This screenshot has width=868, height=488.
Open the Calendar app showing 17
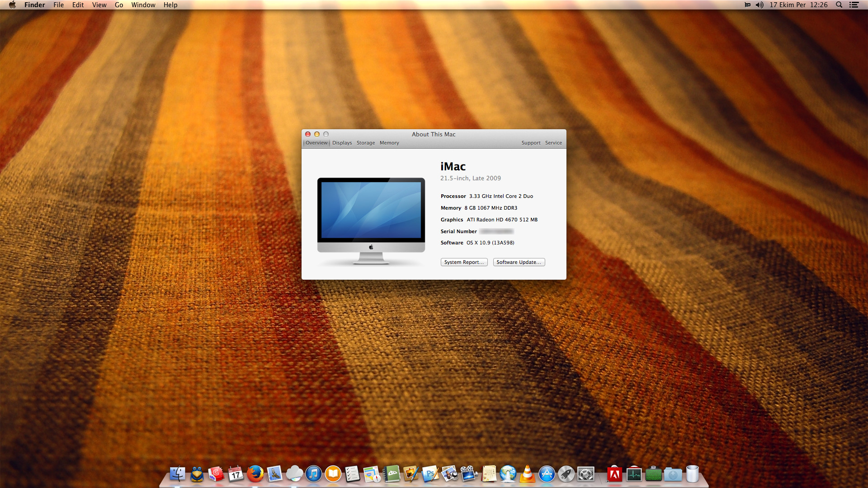coord(236,474)
